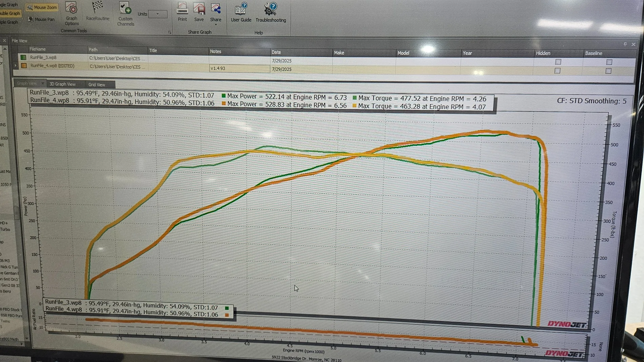Viewport: 644px width, 362px height.
Task: Click the orange color swatch for RunFile_4.wp8
Action: [x=24, y=66]
